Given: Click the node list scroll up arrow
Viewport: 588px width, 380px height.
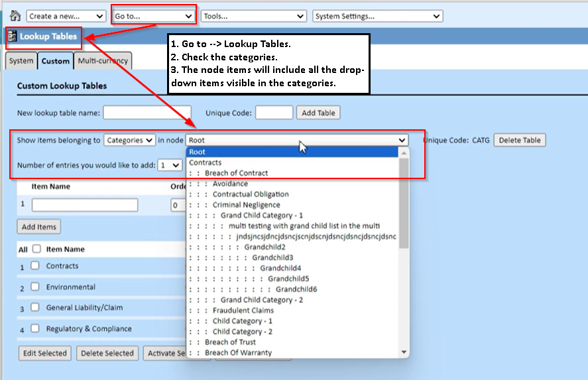Looking at the screenshot, I should [x=404, y=153].
